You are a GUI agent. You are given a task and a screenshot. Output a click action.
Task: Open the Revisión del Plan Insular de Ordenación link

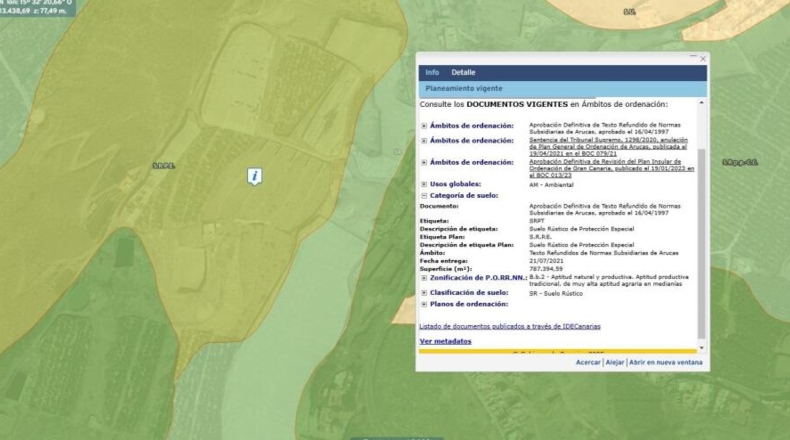(x=612, y=168)
